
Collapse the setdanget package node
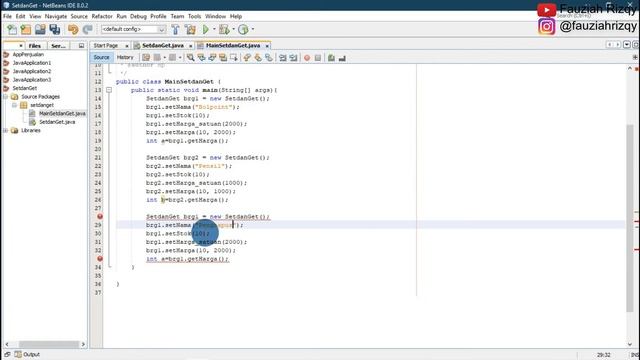15,105
